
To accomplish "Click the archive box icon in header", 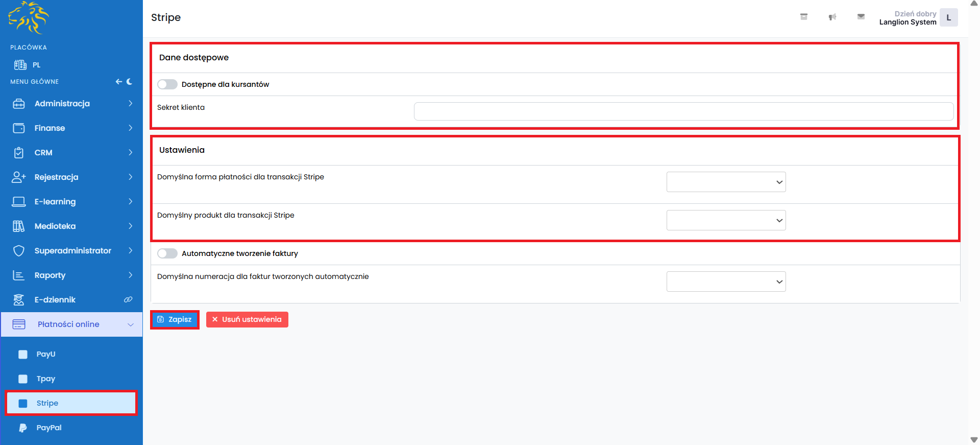I will click(803, 17).
